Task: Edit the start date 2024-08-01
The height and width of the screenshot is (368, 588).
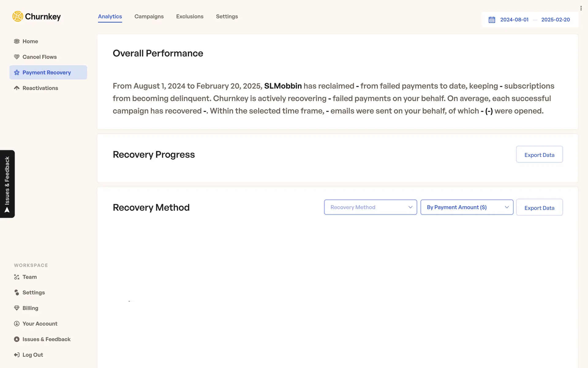Action: click(x=514, y=20)
